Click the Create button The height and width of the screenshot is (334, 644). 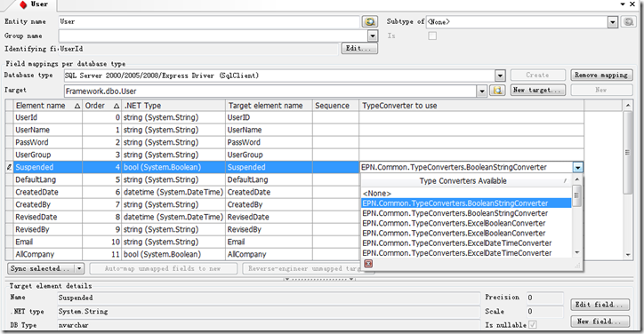[537, 76]
